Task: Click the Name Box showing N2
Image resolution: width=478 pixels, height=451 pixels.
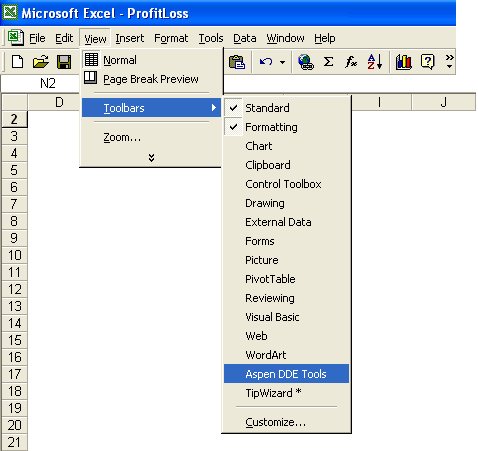Action: (x=41, y=83)
